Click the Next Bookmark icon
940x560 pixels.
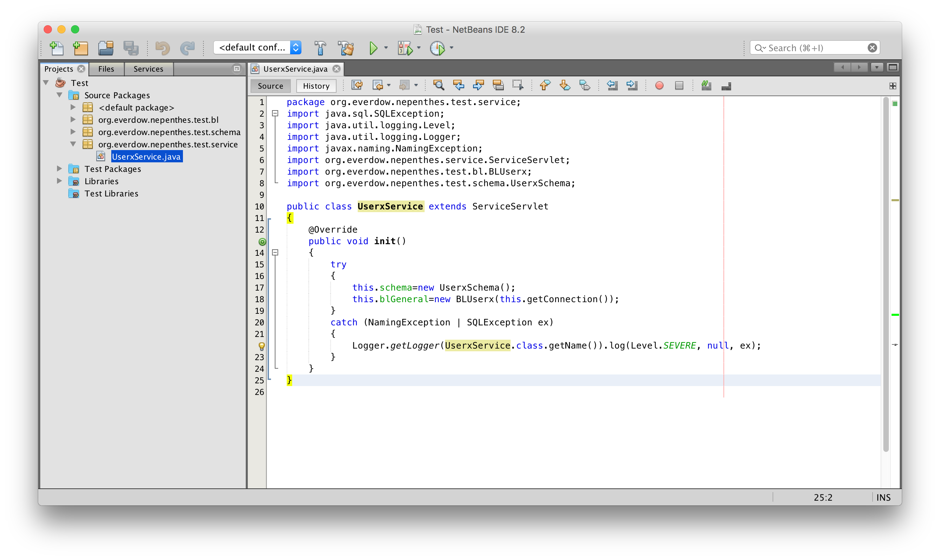tap(565, 86)
